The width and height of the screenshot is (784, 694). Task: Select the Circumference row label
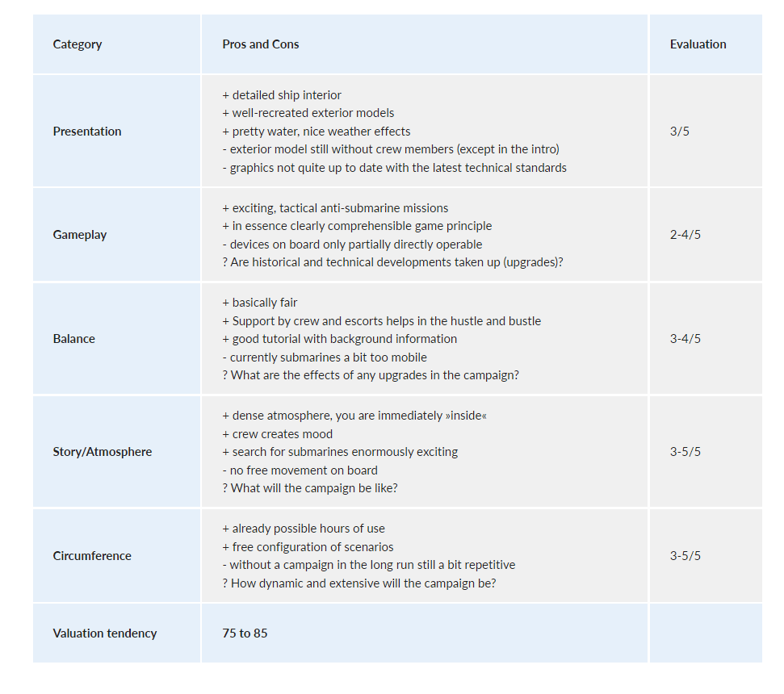coord(92,556)
